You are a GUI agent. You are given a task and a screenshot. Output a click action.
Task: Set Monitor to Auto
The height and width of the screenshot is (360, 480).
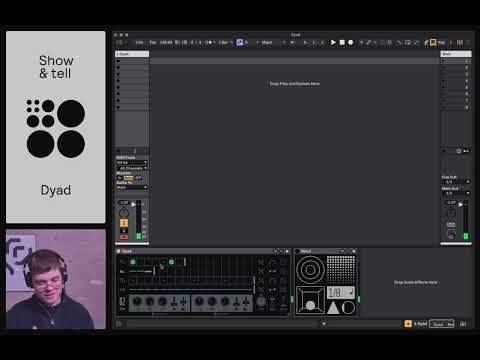(x=128, y=178)
